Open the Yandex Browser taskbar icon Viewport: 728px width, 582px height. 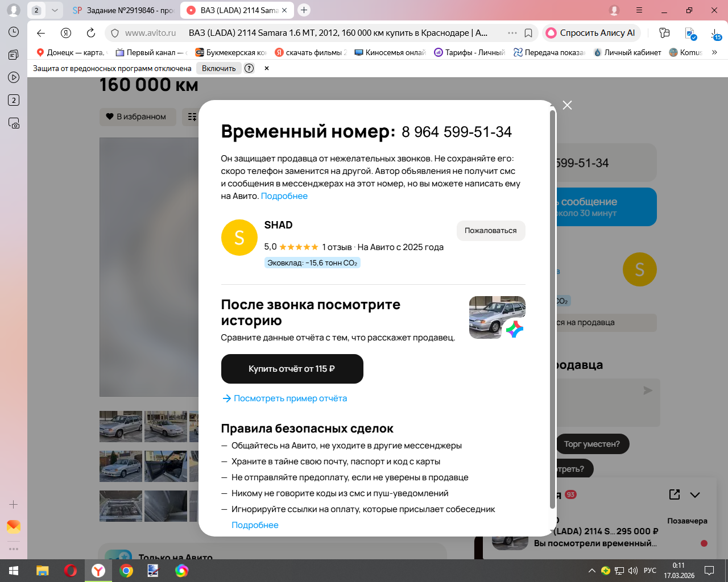98,571
